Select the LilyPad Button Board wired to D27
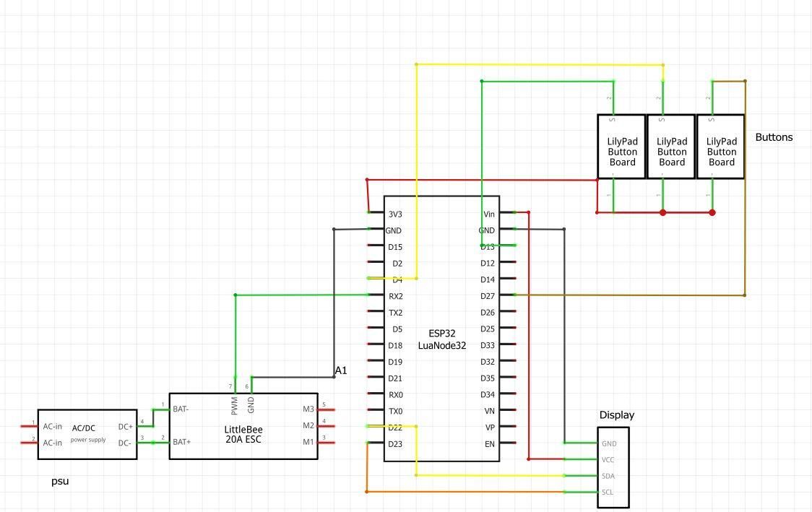Image resolution: width=812 pixels, height=512 pixels. coord(721,147)
